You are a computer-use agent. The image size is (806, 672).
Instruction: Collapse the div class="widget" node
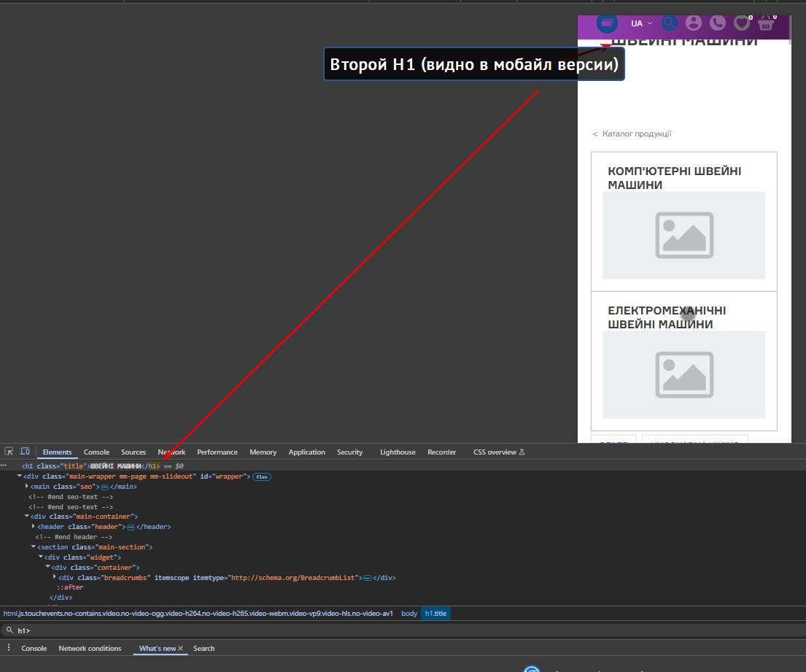tap(41, 557)
